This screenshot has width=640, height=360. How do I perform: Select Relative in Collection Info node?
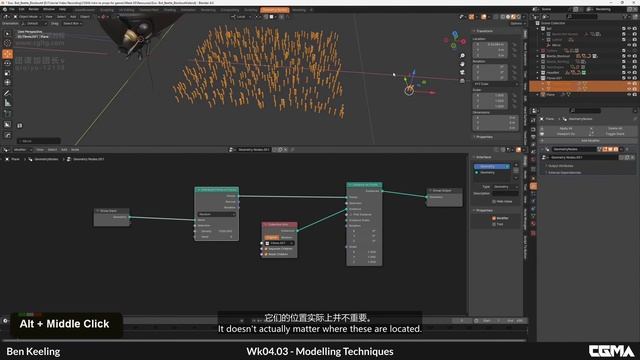coord(287,237)
